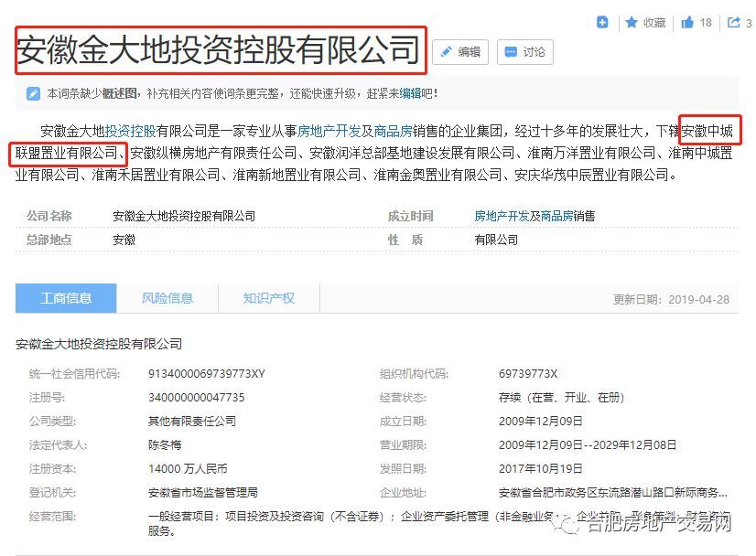Select the like count 18
756x556 pixels.
(x=706, y=23)
